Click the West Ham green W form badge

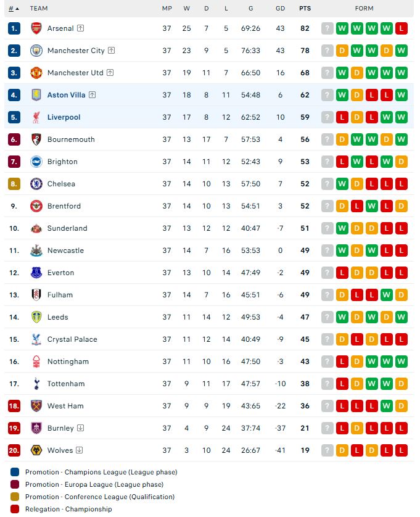coord(386,406)
